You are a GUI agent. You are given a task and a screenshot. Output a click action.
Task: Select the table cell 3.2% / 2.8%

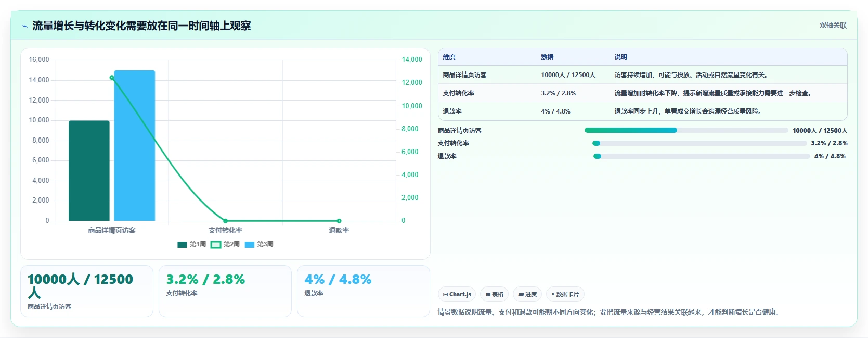(x=559, y=93)
